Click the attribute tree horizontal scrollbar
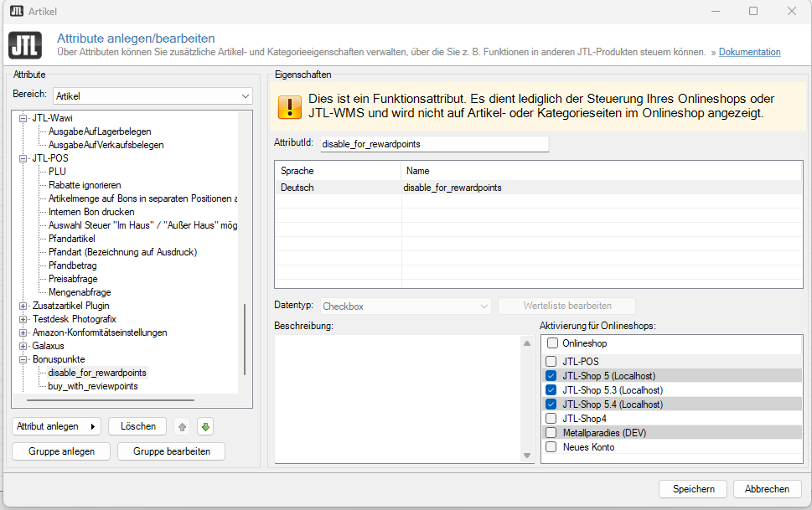The image size is (812, 510). [111, 400]
